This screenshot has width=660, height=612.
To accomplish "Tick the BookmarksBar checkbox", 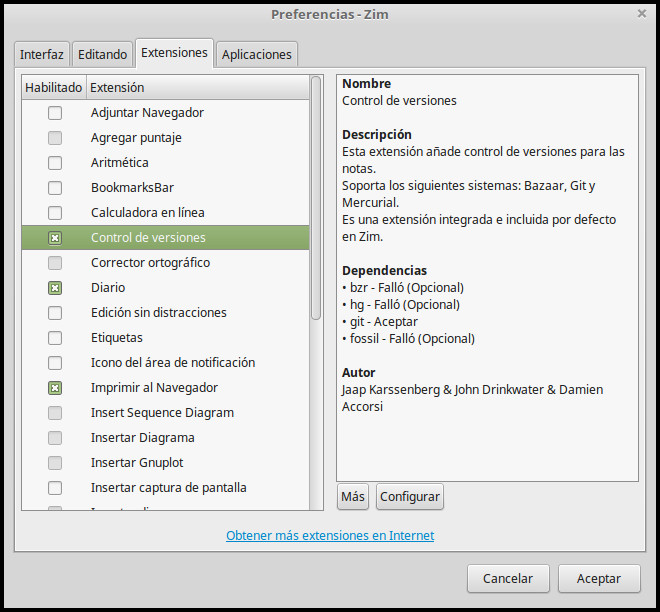I will (55, 188).
